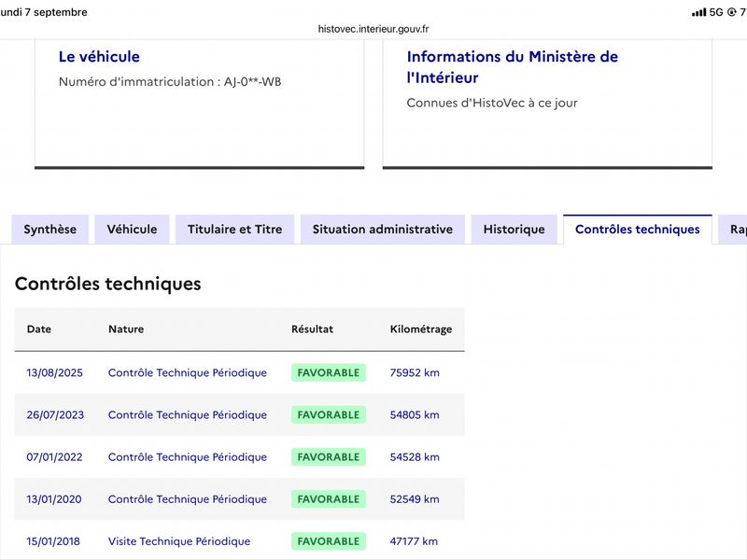Click the Kilométrage column header
The height and width of the screenshot is (560, 747).
pyautogui.click(x=421, y=329)
